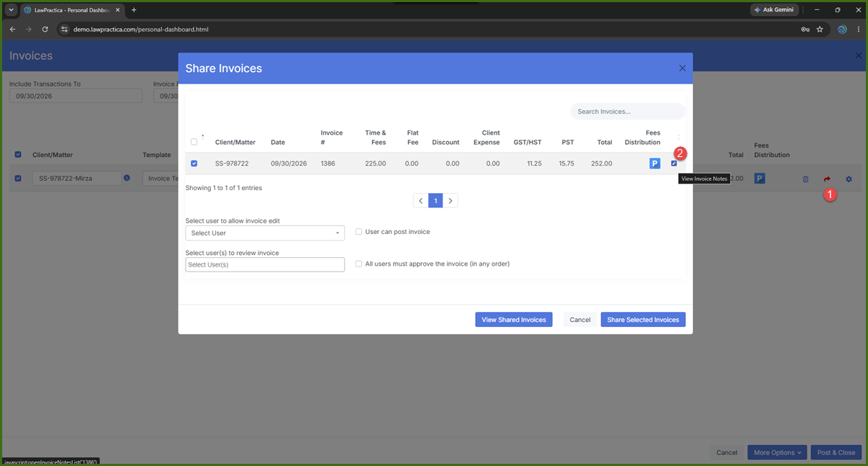Open the More Options dropdown

coord(777,452)
